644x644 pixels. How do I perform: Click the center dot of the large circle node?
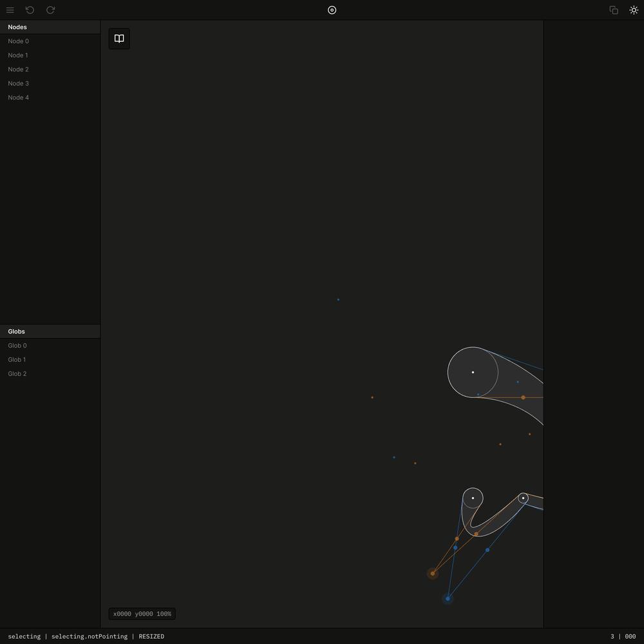473,372
